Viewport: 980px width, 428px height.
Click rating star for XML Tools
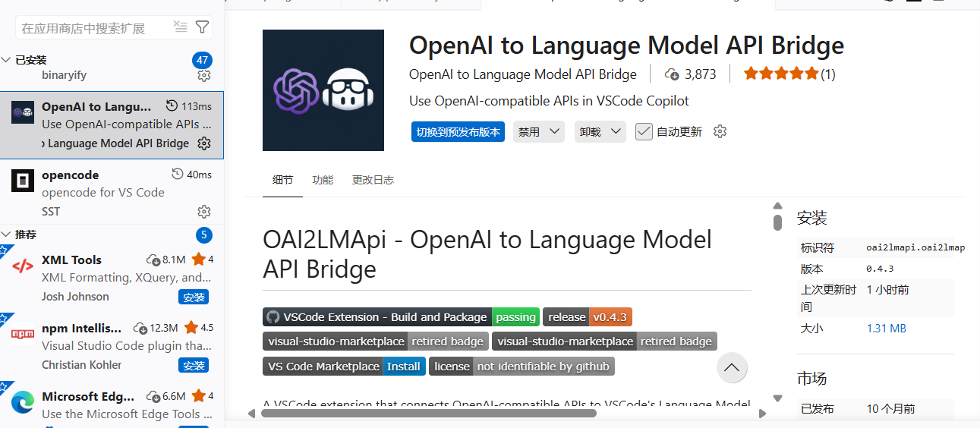tap(198, 259)
